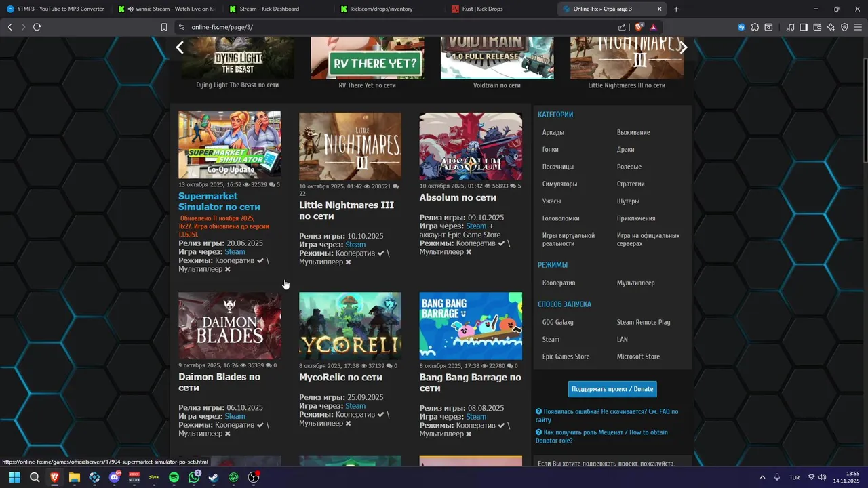Open File Explorer from the taskbar

click(75, 477)
